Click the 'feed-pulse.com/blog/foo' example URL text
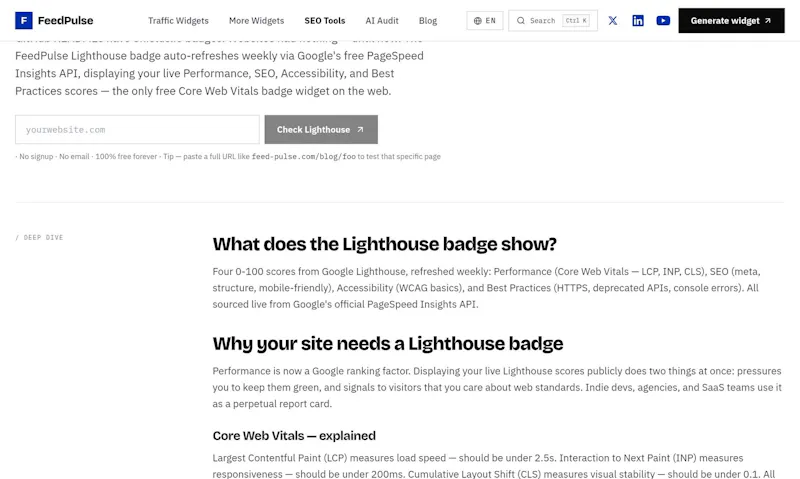This screenshot has height=479, width=800. tap(304, 157)
